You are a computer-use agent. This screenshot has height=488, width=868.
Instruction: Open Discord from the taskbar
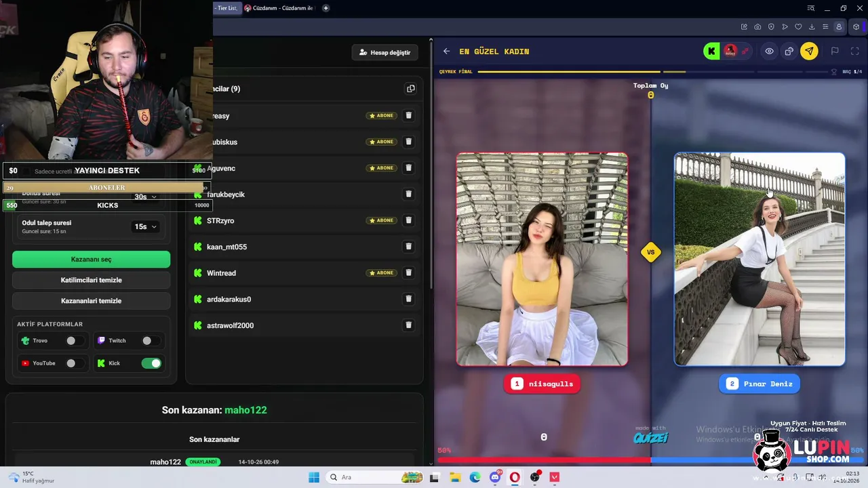coord(495,477)
